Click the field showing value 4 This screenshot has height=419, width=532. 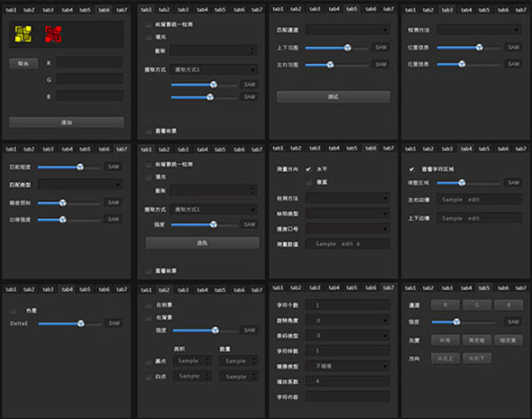[348, 381]
